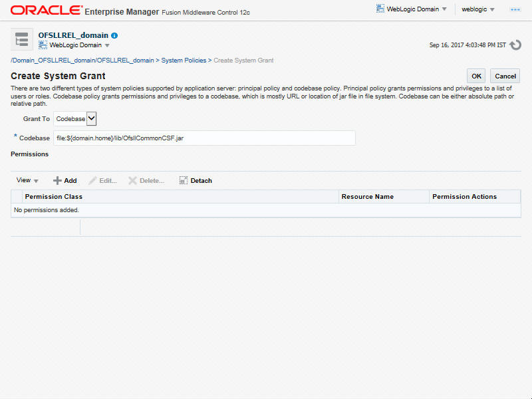The height and width of the screenshot is (399, 532).
Task: Show info for OFSLLREL_domain via blue info icon
Action: pyautogui.click(x=114, y=35)
